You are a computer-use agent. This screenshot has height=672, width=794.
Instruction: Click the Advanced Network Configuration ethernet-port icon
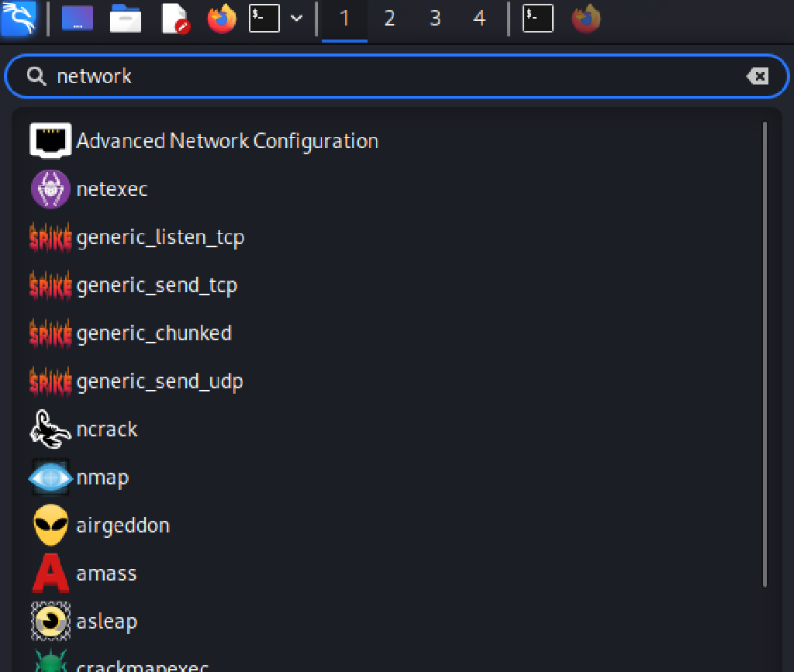point(50,140)
